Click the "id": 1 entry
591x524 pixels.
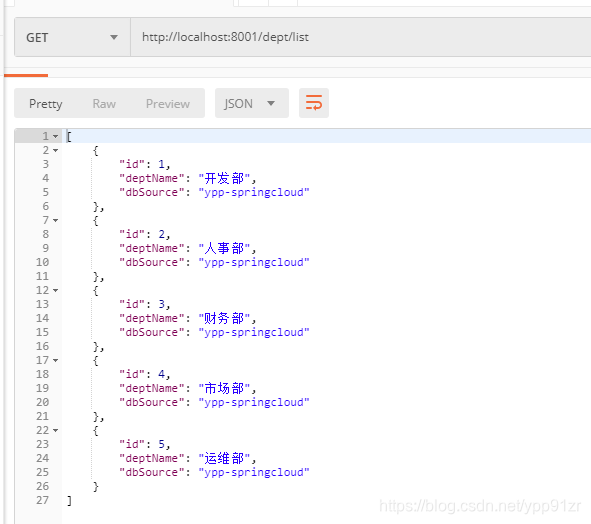145,164
